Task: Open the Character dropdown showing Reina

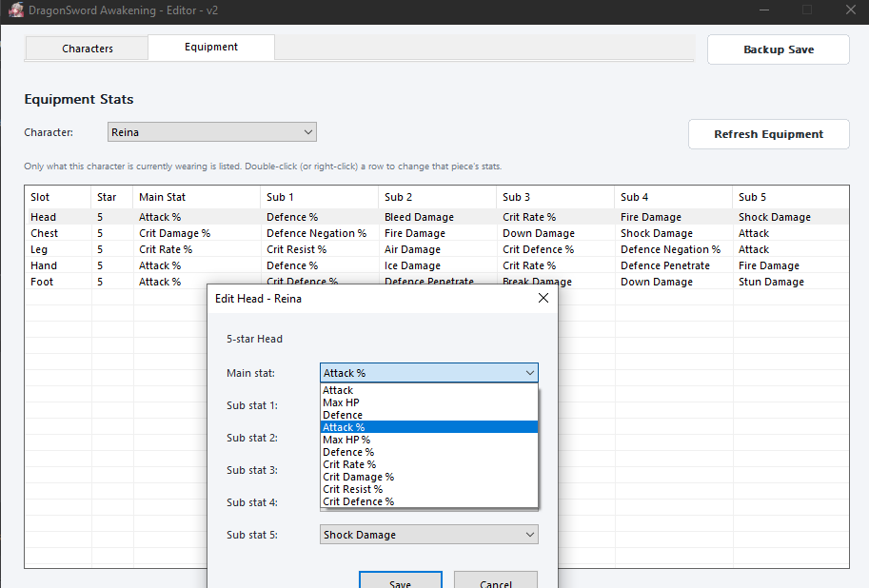Action: (x=211, y=132)
